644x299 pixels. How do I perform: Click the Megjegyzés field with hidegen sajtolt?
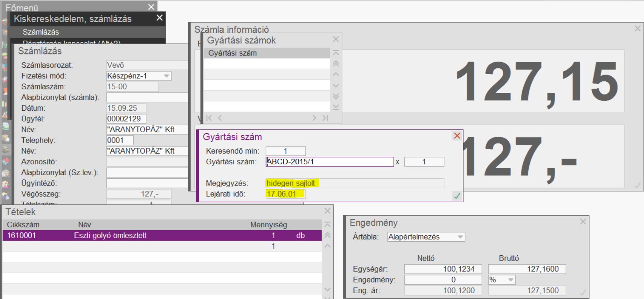(355, 183)
